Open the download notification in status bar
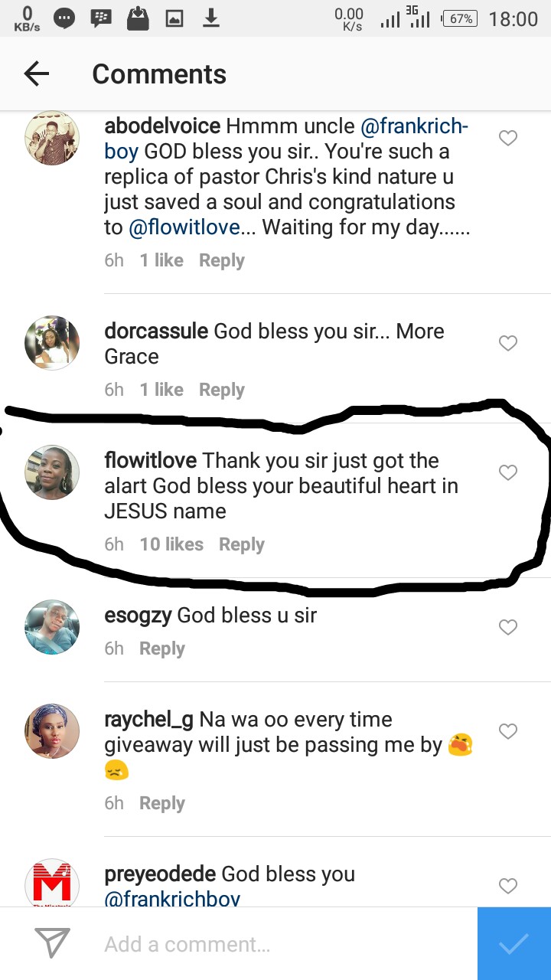 tap(210, 18)
